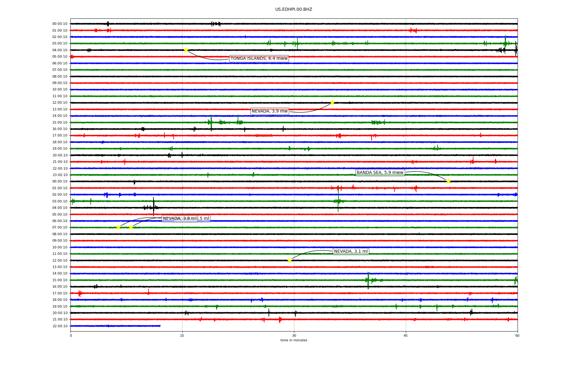Click the yellow star linked to NEVADA 3.9 mw
The image size is (588, 368).
pos(332,102)
